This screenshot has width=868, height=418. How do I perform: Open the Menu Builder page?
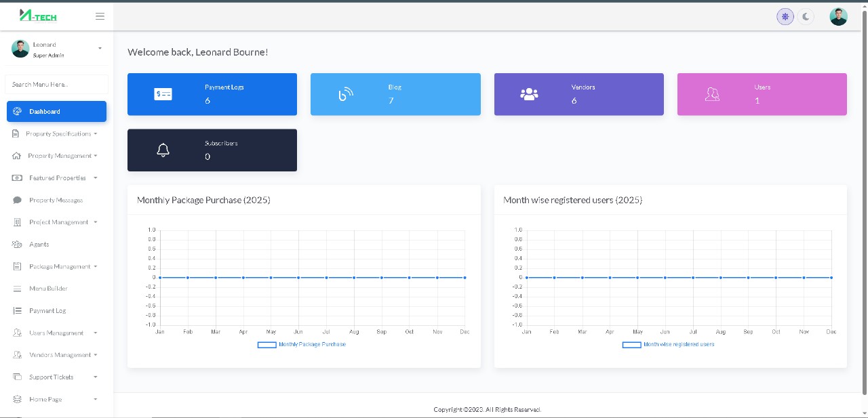click(48, 289)
